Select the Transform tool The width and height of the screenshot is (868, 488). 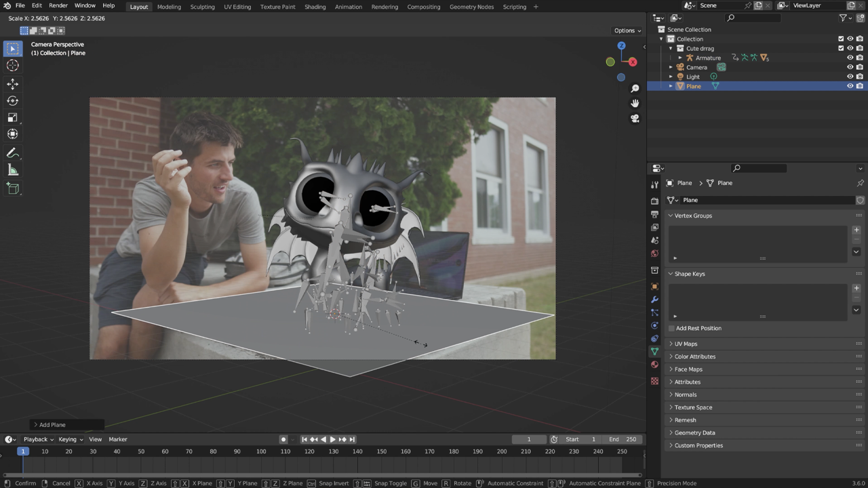[12, 134]
